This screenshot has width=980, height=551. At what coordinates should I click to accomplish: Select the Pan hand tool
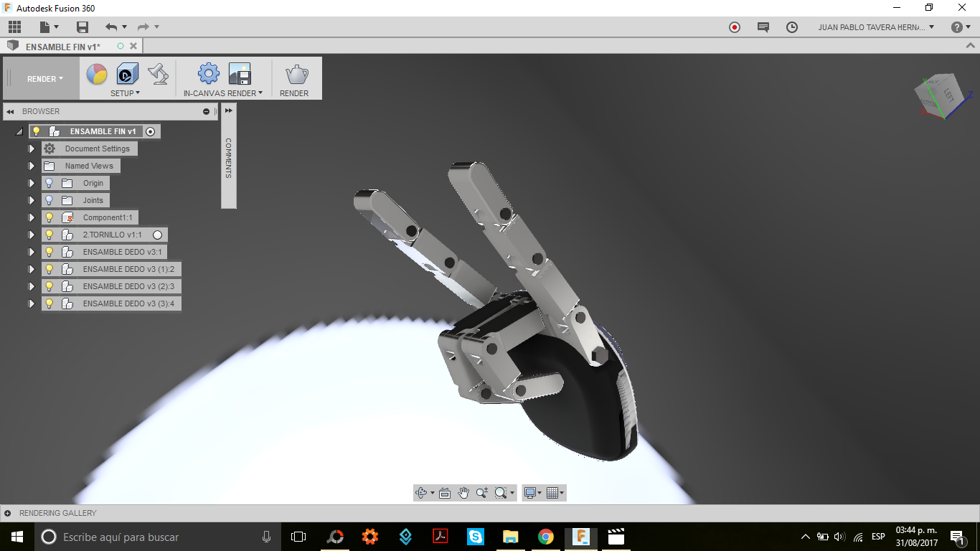pos(463,493)
